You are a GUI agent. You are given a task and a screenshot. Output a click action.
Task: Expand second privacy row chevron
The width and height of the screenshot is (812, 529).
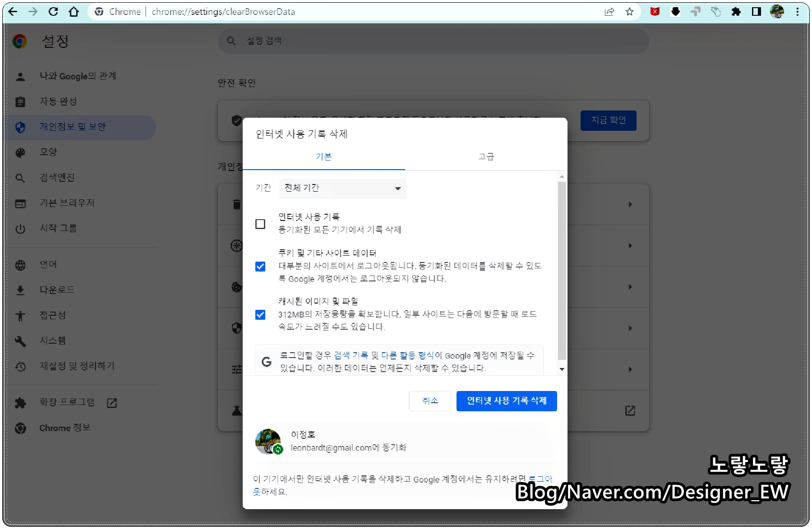(x=630, y=246)
